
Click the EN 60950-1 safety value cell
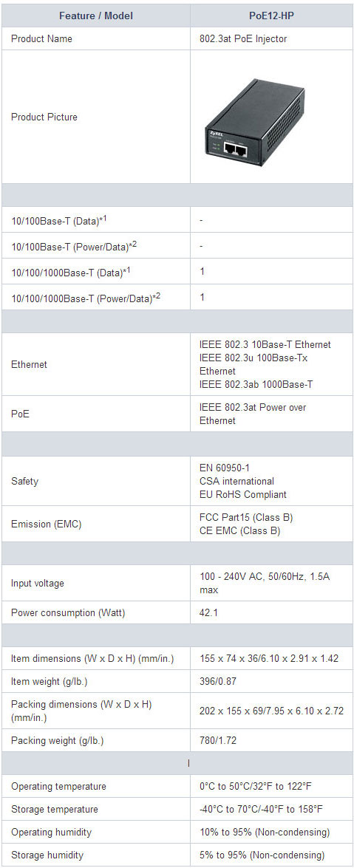pos(271,481)
